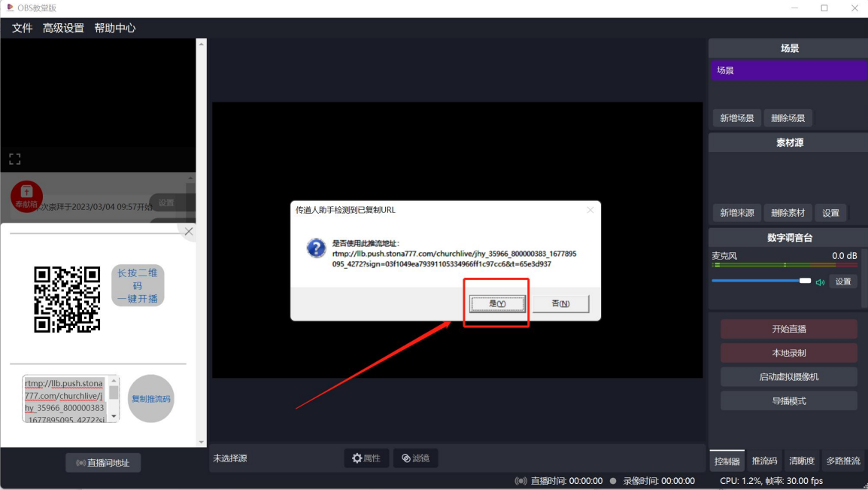
Task: Open the 帮助中心 menu
Action: 115,28
